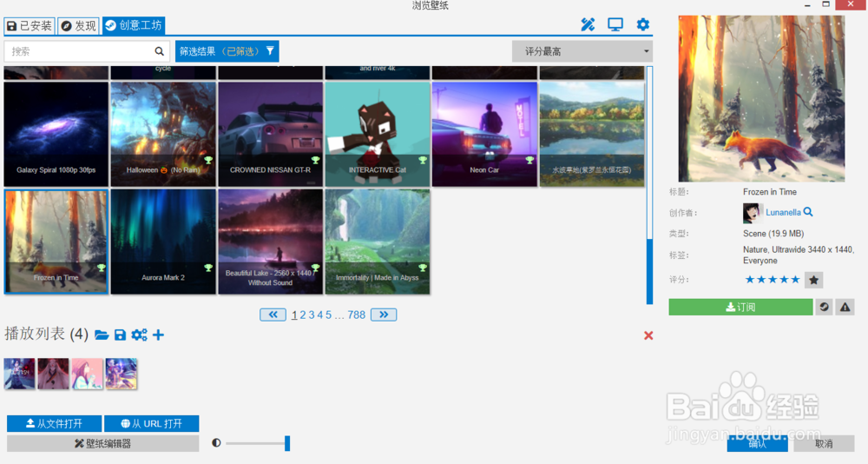
Task: Open 筛选结果 filter panel
Action: tap(227, 51)
